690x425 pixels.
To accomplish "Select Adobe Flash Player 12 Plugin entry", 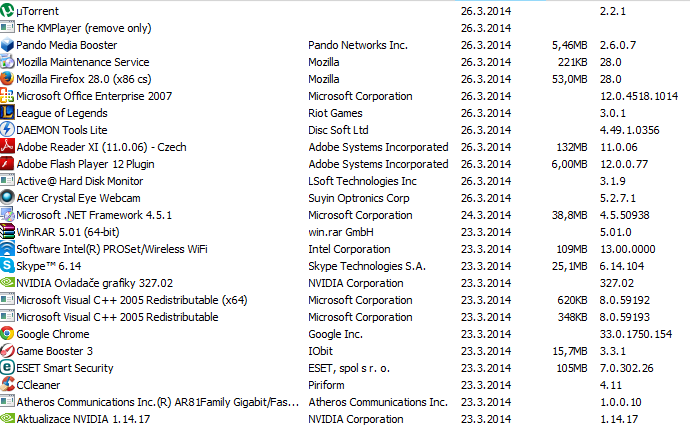I will [86, 164].
